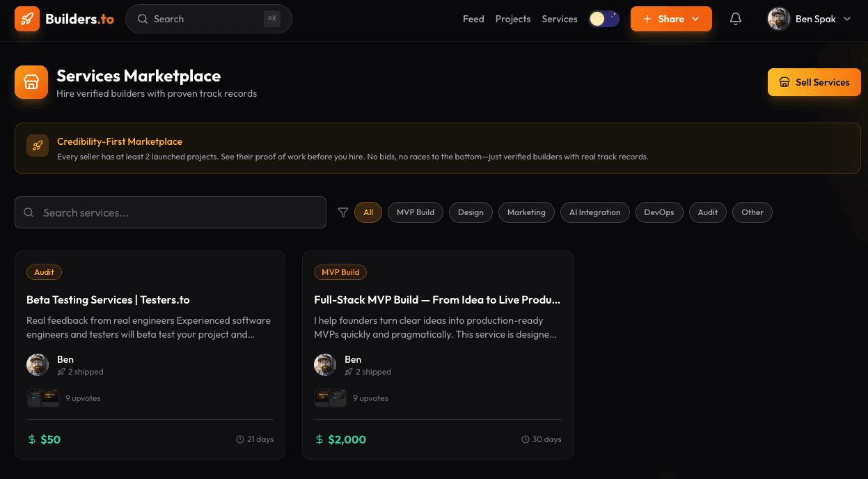Open the Beta Testing Services listing title
Image resolution: width=868 pixels, height=479 pixels.
[108, 300]
